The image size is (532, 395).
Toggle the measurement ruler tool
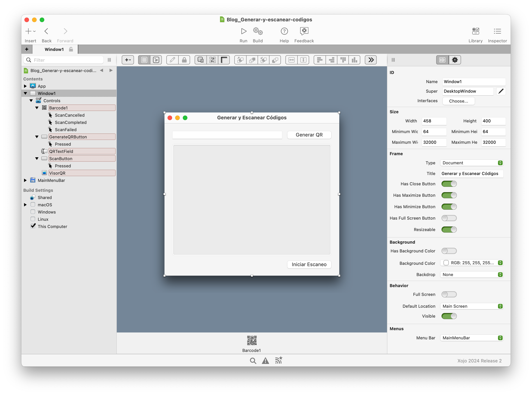pyautogui.click(x=224, y=60)
